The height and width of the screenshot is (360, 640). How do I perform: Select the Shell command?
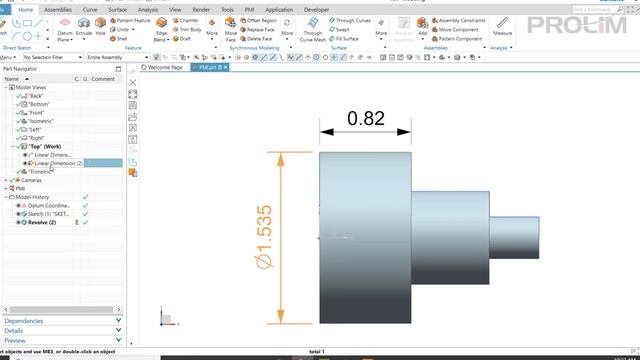118,39
